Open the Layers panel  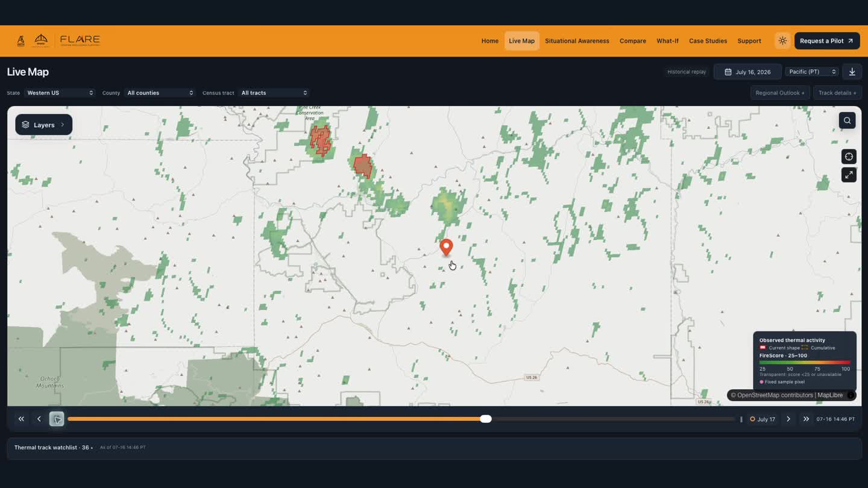(x=44, y=125)
